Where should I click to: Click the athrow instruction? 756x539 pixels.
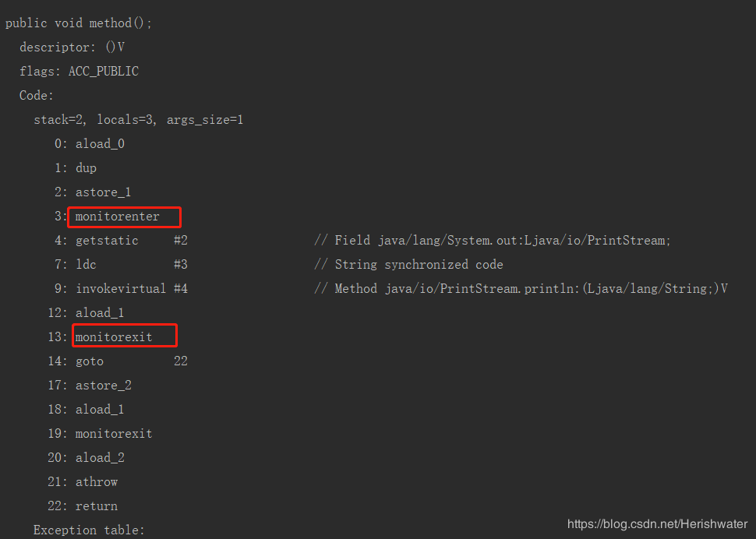(x=97, y=482)
